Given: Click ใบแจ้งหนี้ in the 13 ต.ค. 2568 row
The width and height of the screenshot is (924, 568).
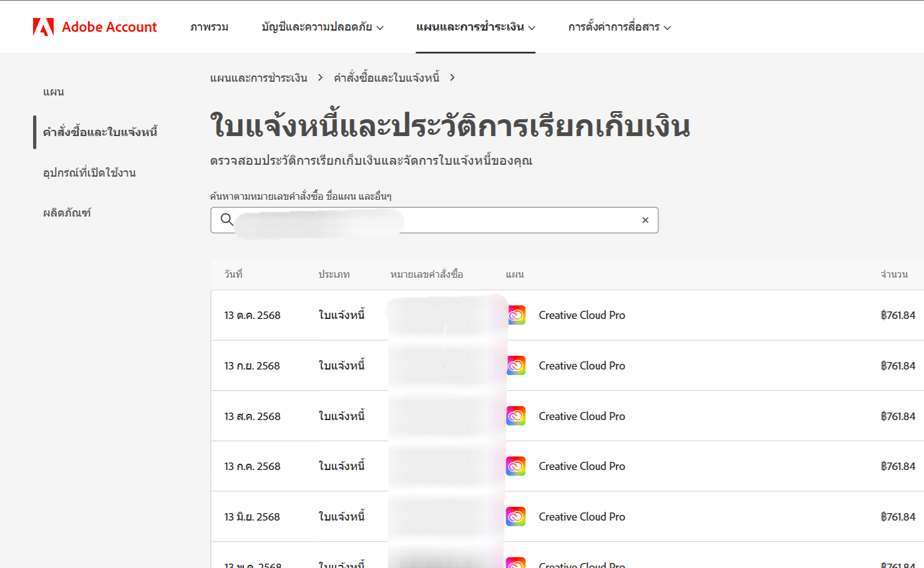Looking at the screenshot, I should [341, 315].
